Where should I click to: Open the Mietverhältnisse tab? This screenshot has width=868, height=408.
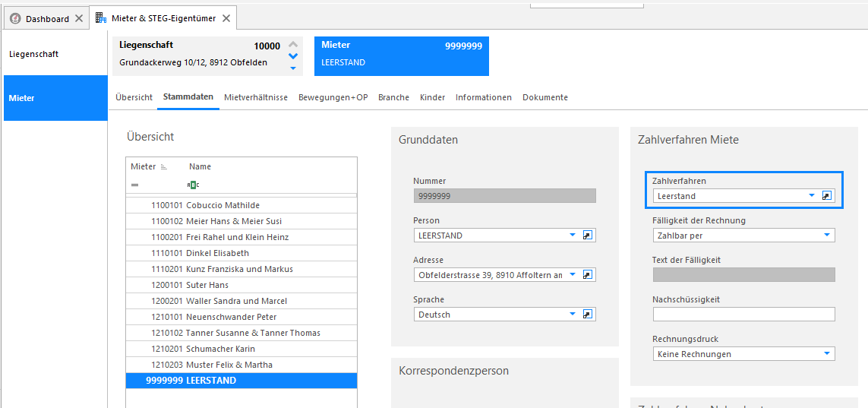256,97
